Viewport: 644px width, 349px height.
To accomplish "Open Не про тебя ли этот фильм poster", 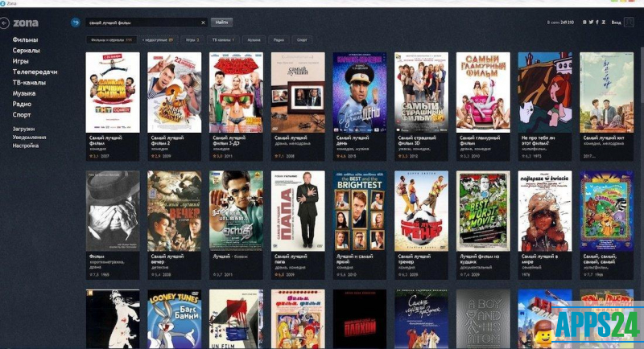I will [x=545, y=92].
